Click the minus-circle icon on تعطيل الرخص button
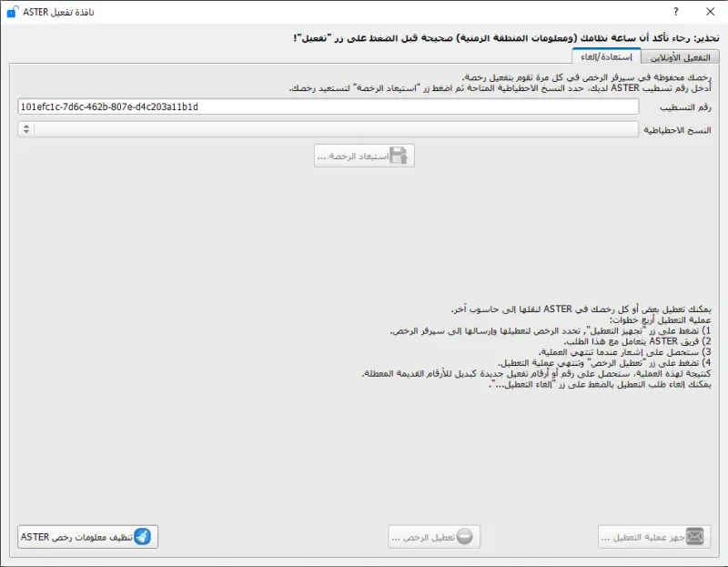 pyautogui.click(x=467, y=537)
